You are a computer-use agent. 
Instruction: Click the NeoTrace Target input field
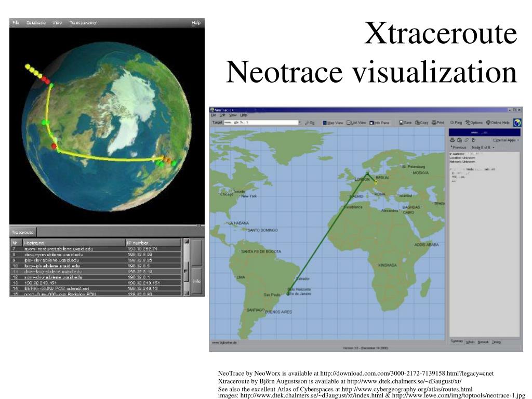tap(261, 123)
